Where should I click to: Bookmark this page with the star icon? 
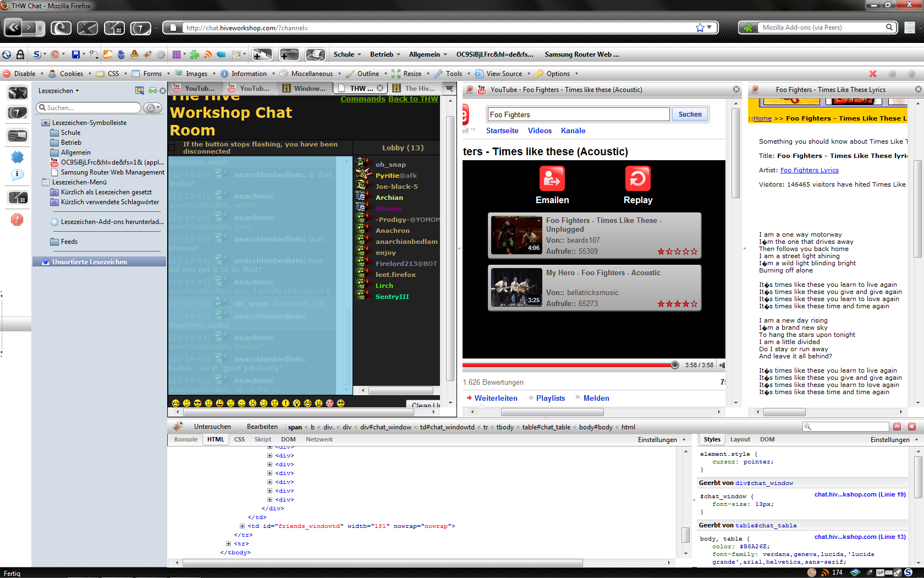(x=700, y=28)
